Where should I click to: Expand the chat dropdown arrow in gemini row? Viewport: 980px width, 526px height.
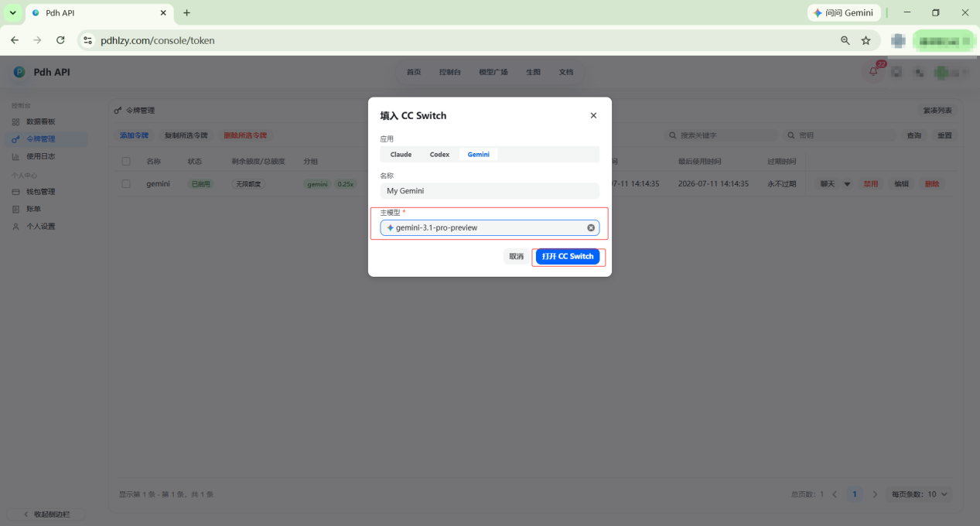846,184
